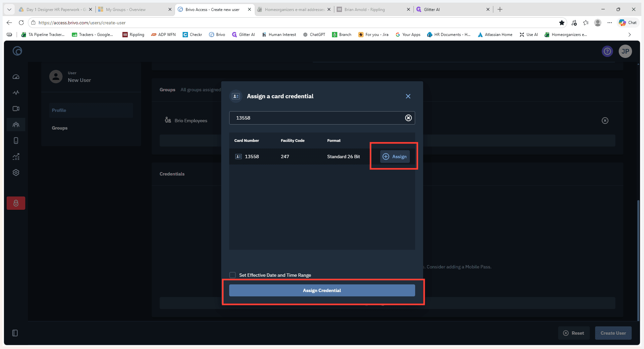Open browser settings and more menu

[x=609, y=23]
